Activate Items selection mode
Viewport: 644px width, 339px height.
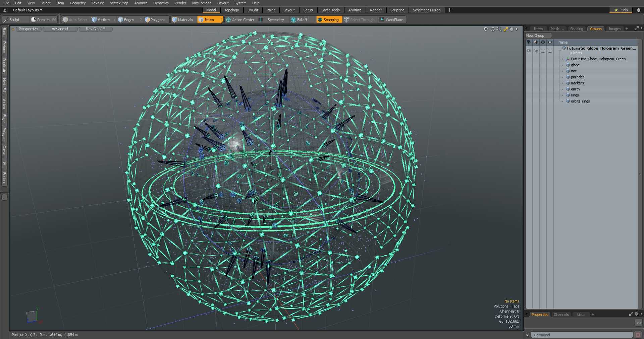(x=210, y=20)
